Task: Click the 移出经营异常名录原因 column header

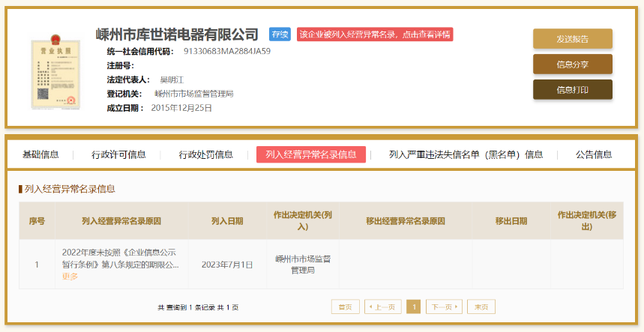Action: pyautogui.click(x=406, y=221)
